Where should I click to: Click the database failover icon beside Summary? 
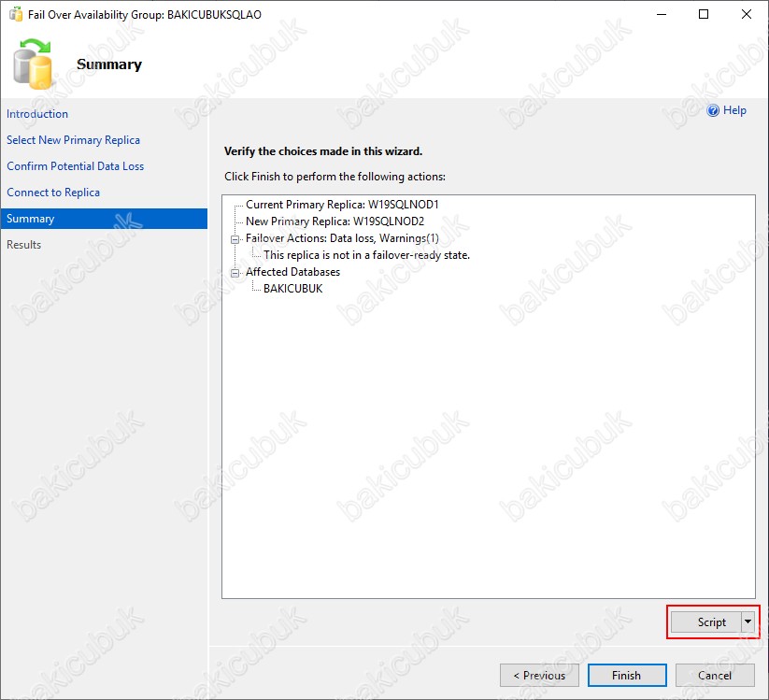[x=33, y=64]
